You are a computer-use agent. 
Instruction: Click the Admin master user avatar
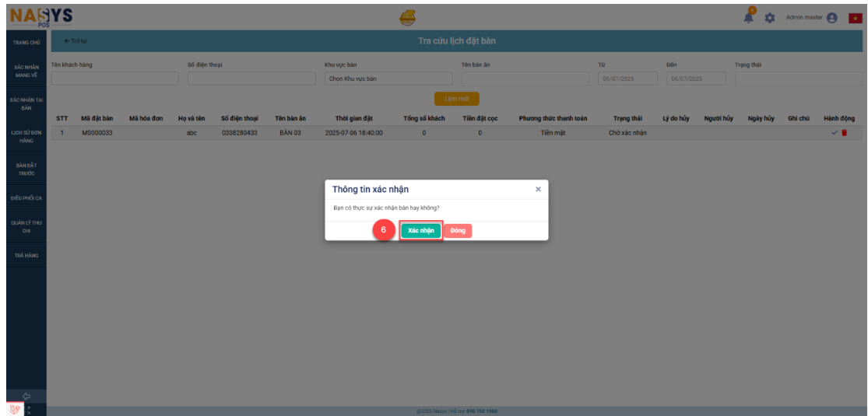(x=832, y=18)
